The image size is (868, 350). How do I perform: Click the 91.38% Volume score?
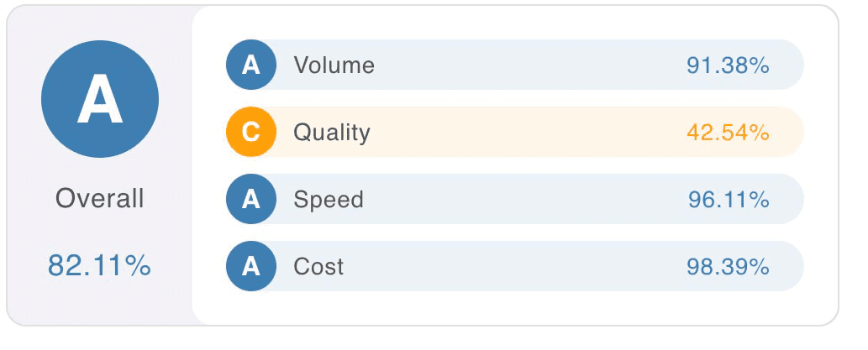tap(728, 65)
